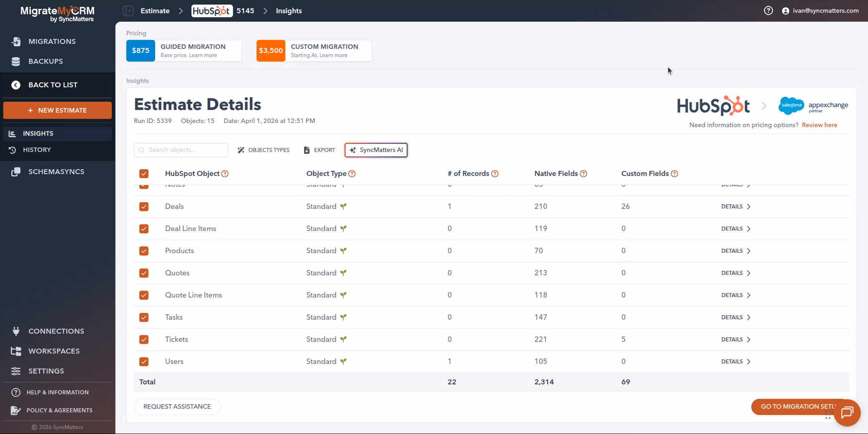This screenshot has height=434, width=868.
Task: Open the Review here pricing link
Action: click(819, 125)
